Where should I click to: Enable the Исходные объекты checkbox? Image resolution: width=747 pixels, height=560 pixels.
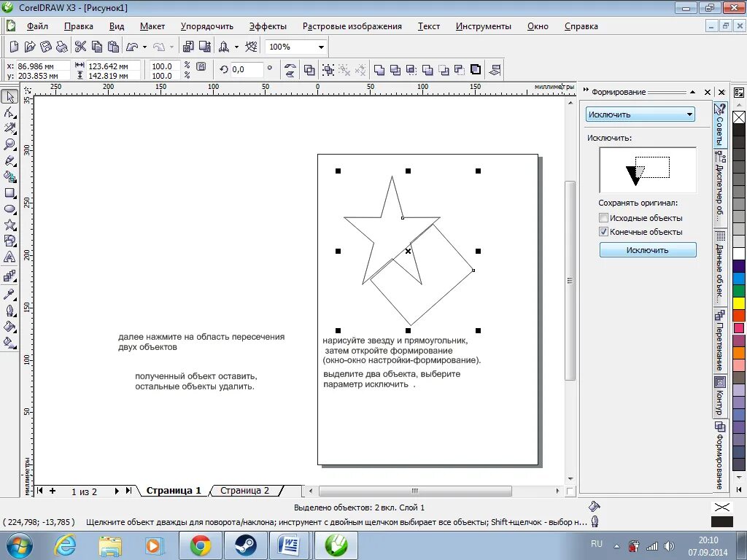[x=603, y=217]
